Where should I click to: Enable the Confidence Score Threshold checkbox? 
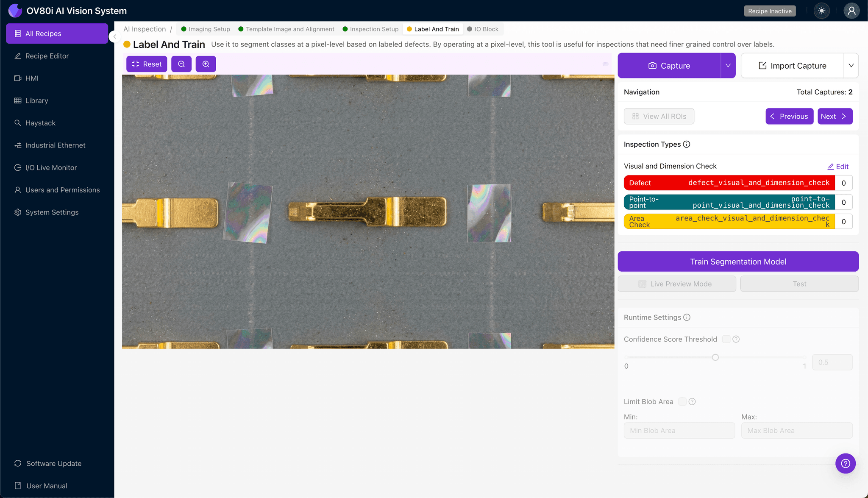click(x=726, y=339)
